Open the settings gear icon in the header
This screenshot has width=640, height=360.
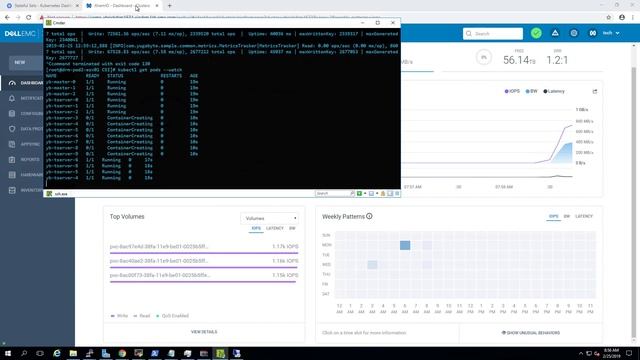[574, 33]
